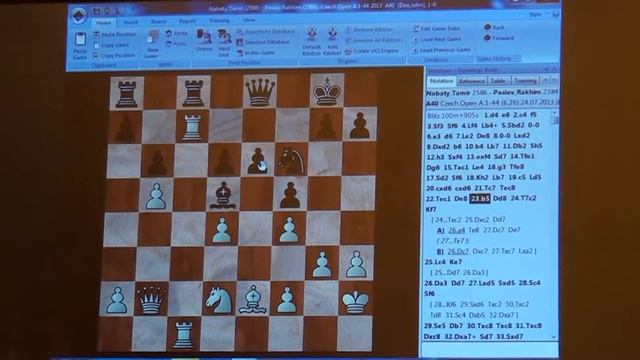Click the move 29.Se5 in notation
The width and height of the screenshot is (640, 360).
(x=436, y=326)
